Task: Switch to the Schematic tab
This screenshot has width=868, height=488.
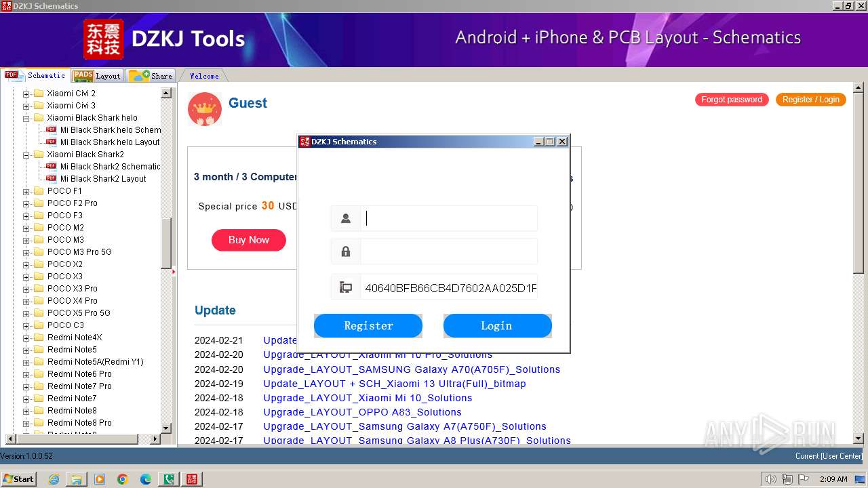Action: click(35, 75)
